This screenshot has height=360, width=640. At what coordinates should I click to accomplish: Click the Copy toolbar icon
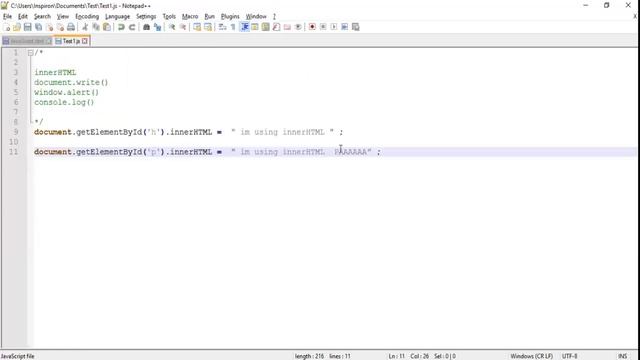pyautogui.click(x=96, y=27)
